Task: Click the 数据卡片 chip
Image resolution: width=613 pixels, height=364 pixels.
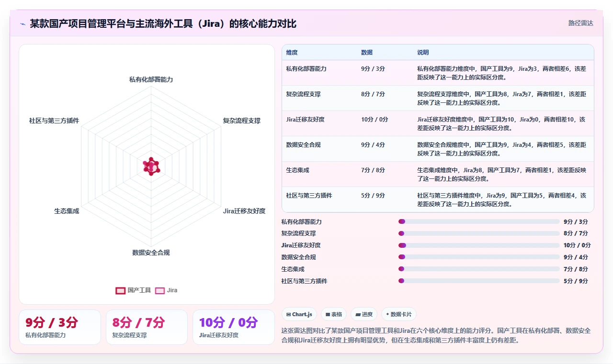Action: pos(399,314)
